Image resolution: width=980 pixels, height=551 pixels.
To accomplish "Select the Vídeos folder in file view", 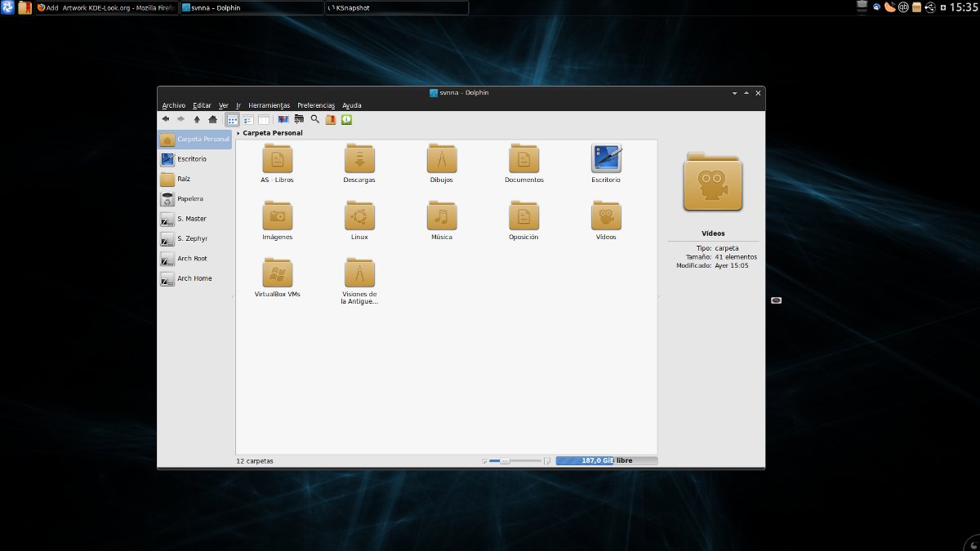I will [606, 220].
